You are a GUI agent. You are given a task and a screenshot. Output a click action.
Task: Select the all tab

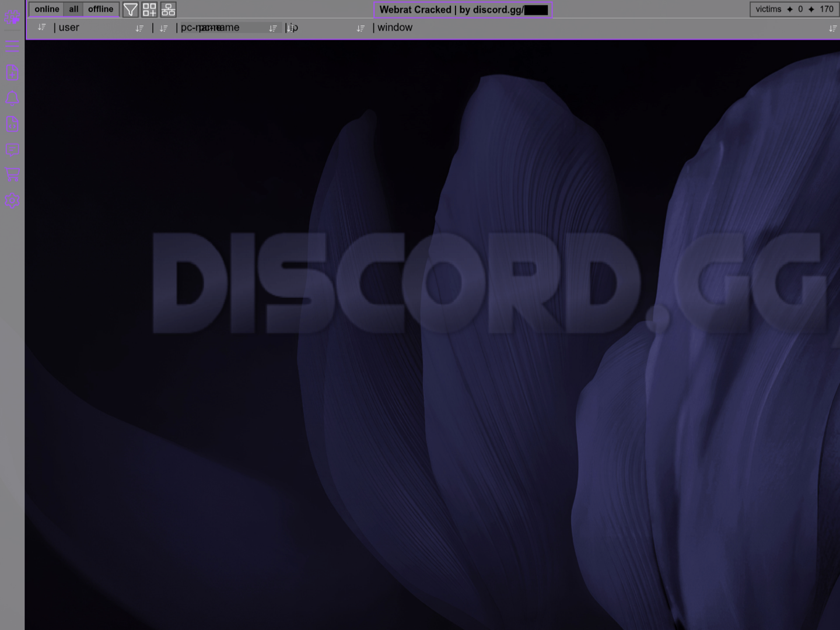[x=73, y=9]
